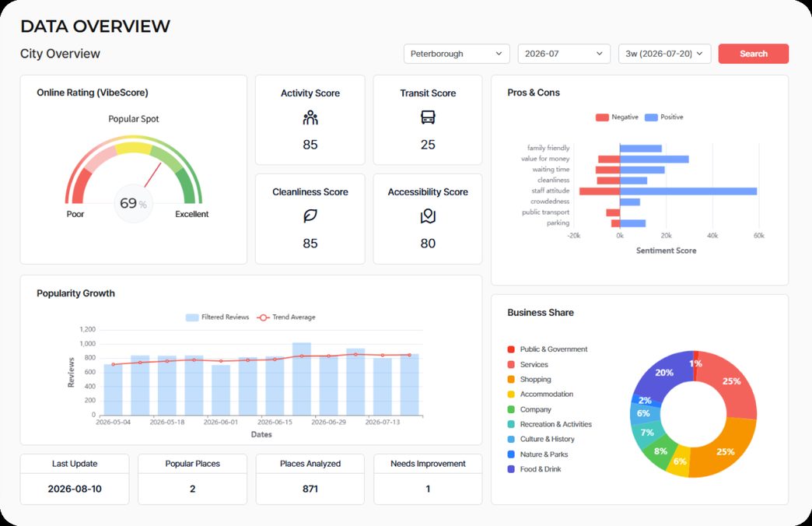The height and width of the screenshot is (526, 812).
Task: Click the Cleanliness Score leaf icon
Action: pyautogui.click(x=310, y=216)
